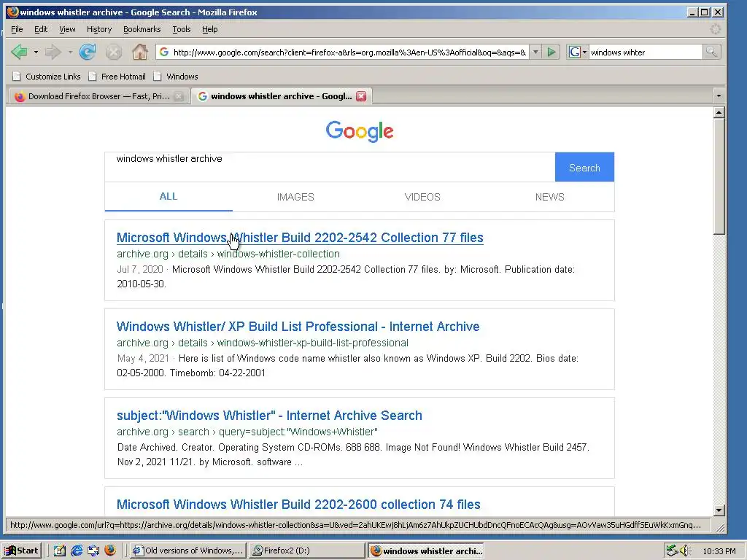Screen dimensions: 747x560
Task: Go to the Home page icon
Action: tap(139, 52)
